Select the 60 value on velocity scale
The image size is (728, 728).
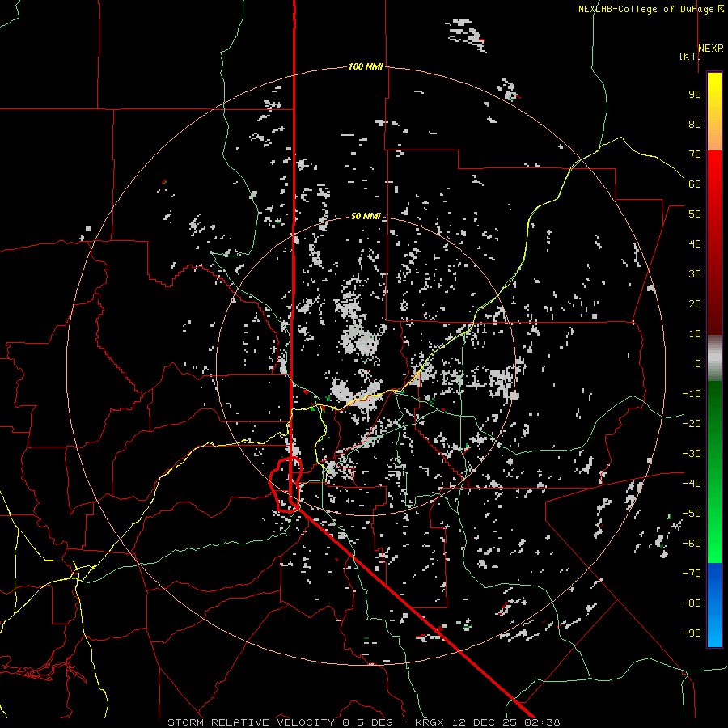(695, 184)
